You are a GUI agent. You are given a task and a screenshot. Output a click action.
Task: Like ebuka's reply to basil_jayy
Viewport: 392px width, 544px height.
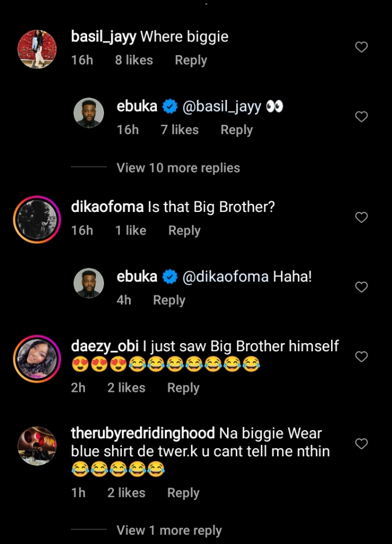361,117
